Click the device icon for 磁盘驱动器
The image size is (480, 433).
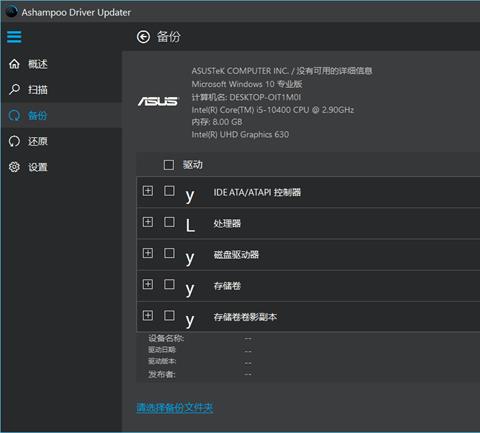click(190, 258)
